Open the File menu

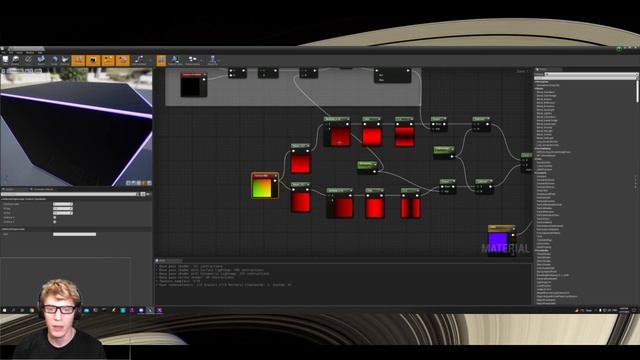pyautogui.click(x=3, y=53)
